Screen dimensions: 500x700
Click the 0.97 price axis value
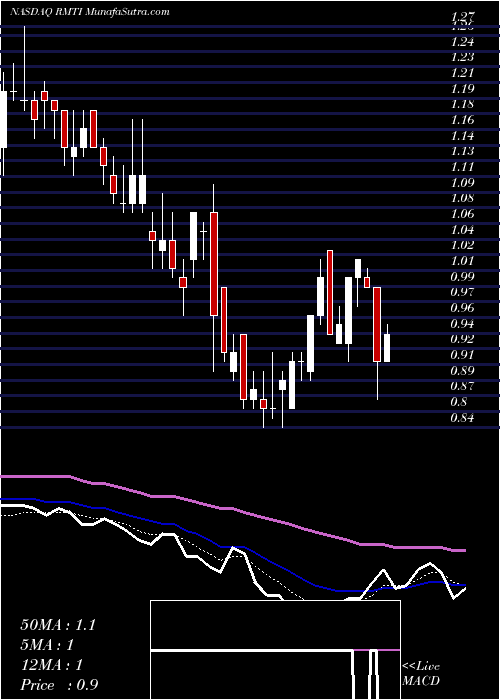463,292
